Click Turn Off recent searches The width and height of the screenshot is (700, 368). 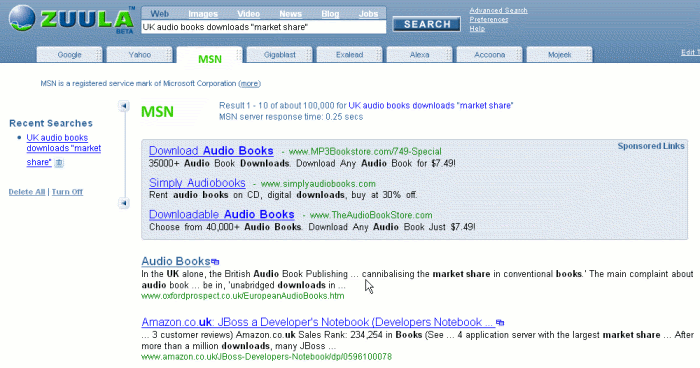(67, 192)
